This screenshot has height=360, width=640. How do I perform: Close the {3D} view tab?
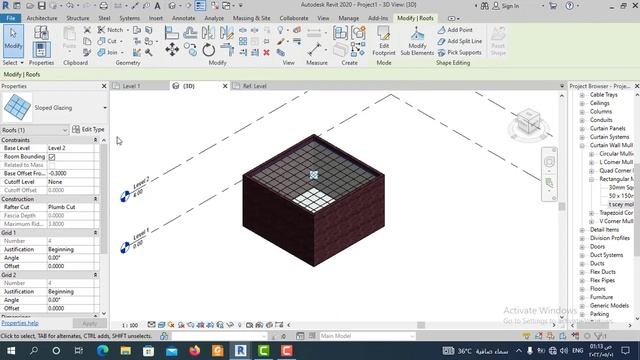pos(225,86)
